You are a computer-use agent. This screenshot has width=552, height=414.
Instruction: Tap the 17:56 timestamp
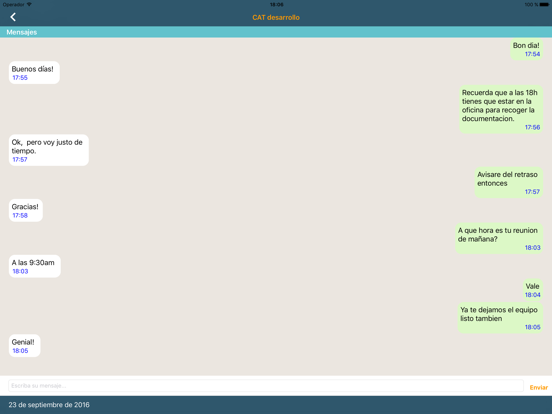[x=532, y=127]
